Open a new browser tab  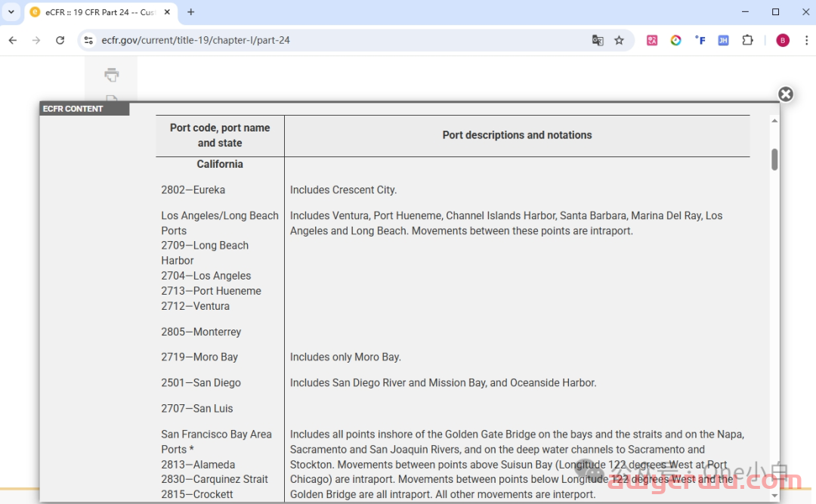191,12
